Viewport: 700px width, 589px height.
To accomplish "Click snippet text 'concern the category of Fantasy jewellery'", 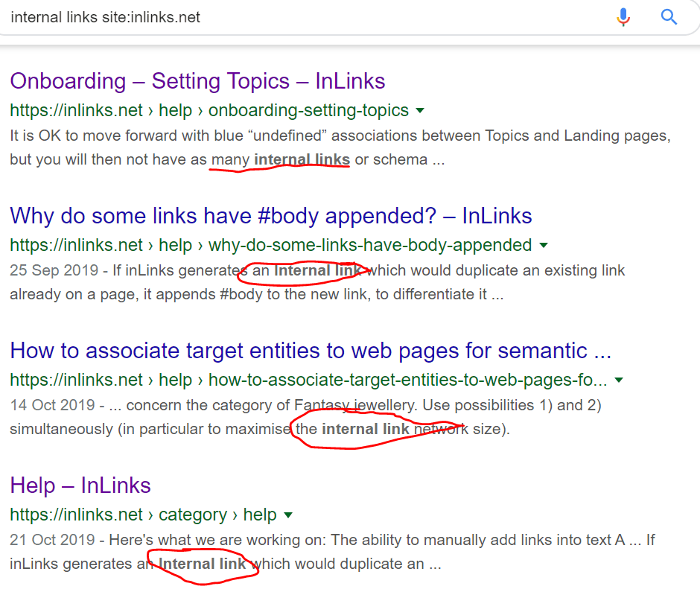I will 270,405.
